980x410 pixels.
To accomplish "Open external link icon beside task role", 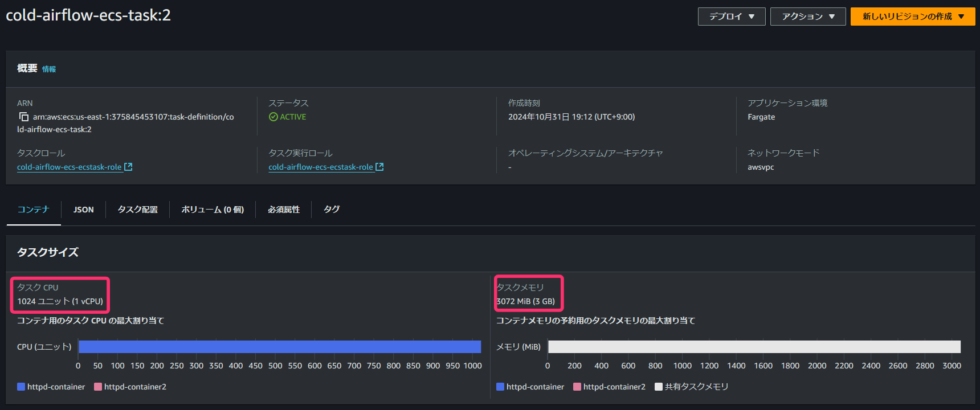I will pyautogui.click(x=128, y=167).
